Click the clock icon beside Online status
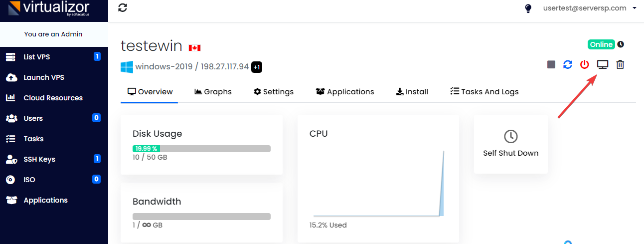This screenshot has width=644, height=244. tap(621, 44)
